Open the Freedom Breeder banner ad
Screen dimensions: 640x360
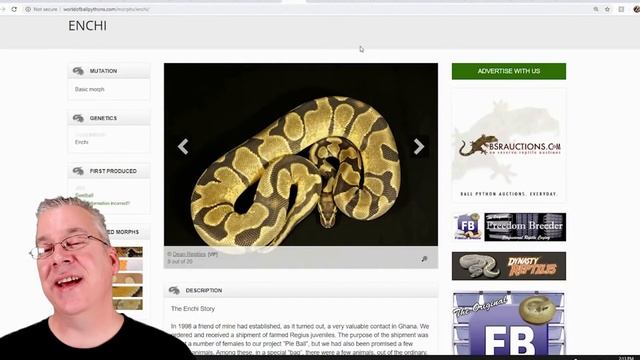525,227
